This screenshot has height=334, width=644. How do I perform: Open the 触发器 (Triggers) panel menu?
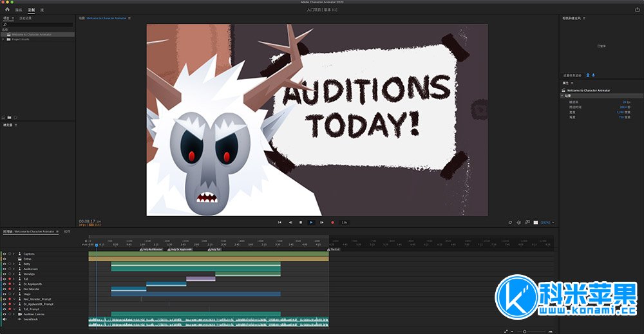click(16, 125)
